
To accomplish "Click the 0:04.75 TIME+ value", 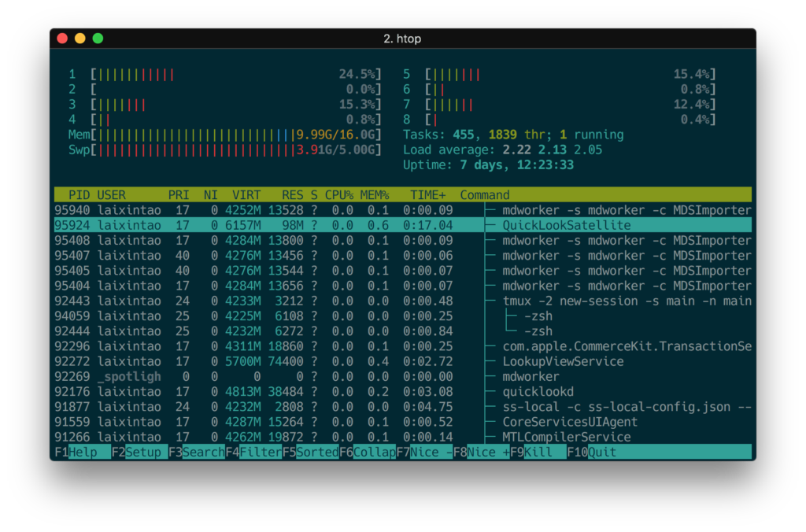I will click(x=427, y=407).
